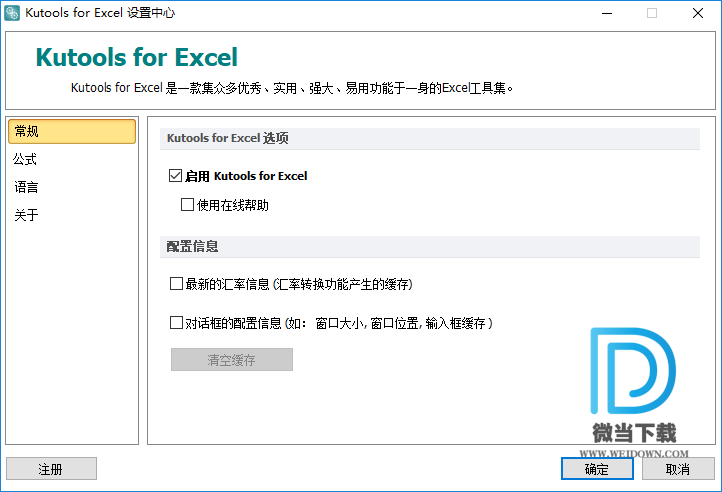The height and width of the screenshot is (492, 722).
Task: Click the 清空缓存 button
Action: point(232,360)
